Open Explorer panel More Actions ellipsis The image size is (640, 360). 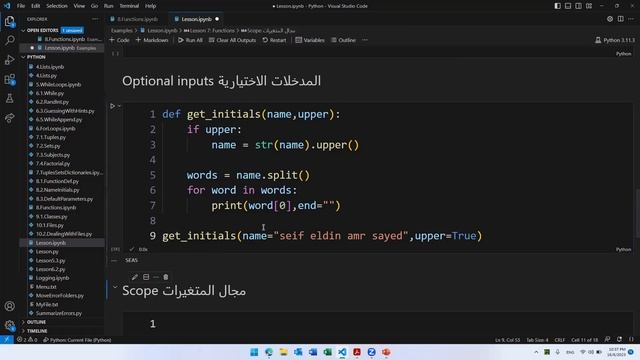tap(95, 19)
